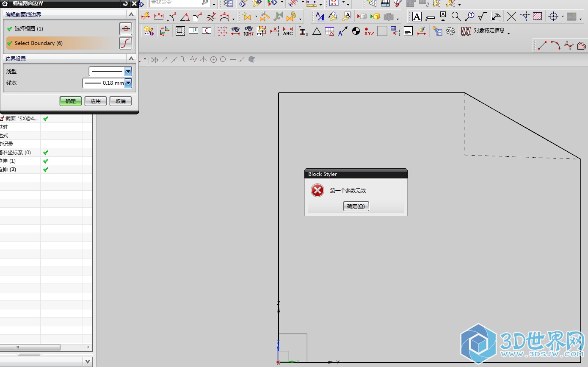Toggle the green check for 基准坐标系 (0)
This screenshot has height=367, width=588.
(46, 153)
